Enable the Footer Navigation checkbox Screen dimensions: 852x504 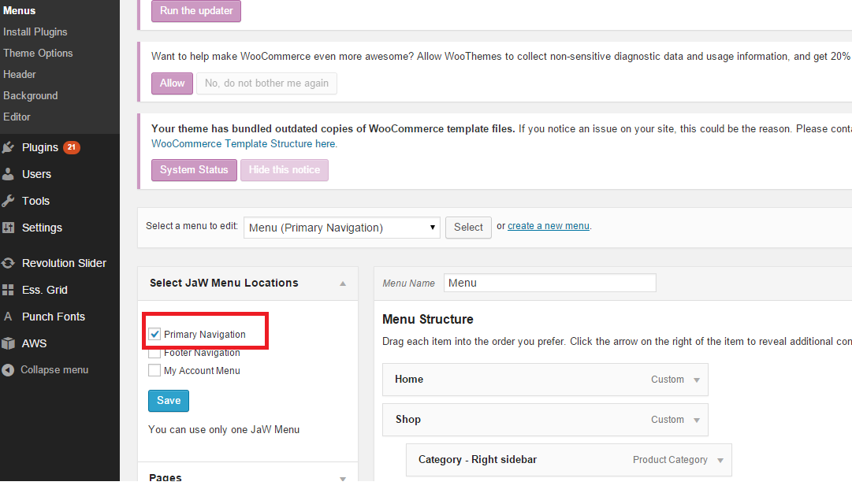pos(154,353)
